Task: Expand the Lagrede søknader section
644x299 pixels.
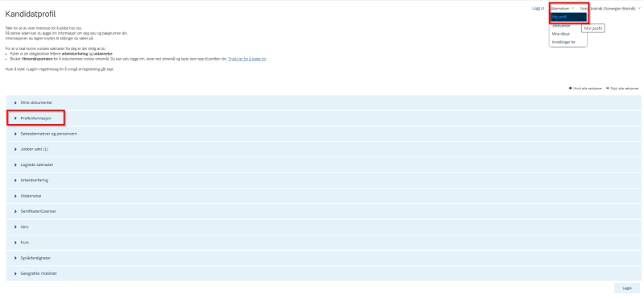Action: pos(324,165)
